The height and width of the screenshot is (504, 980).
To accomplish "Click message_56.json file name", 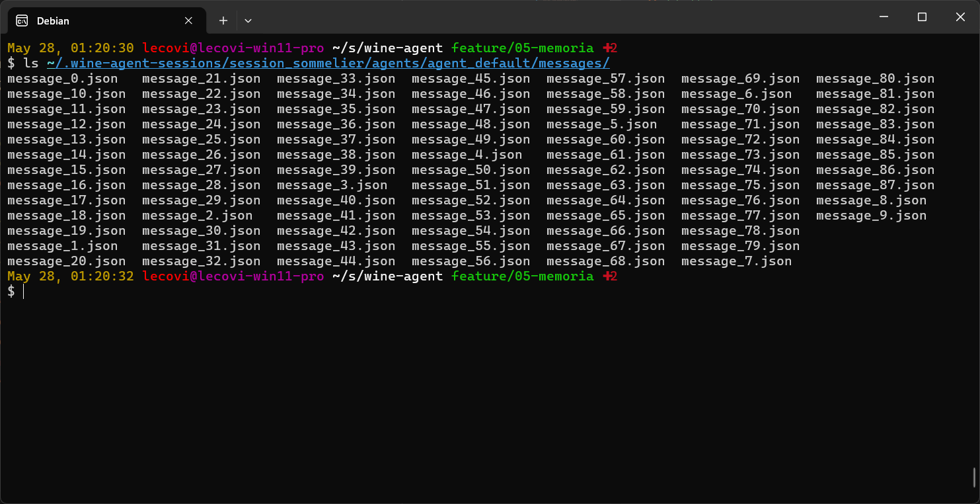I will 471,261.
